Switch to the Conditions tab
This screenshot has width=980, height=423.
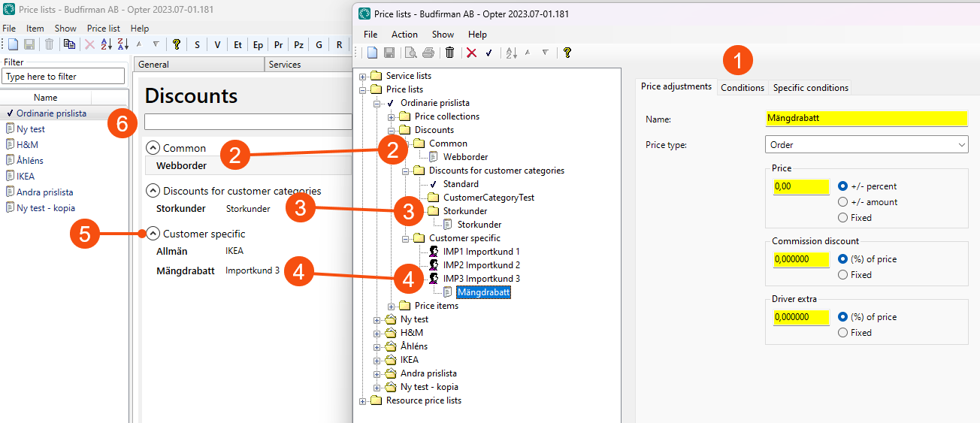pos(742,88)
